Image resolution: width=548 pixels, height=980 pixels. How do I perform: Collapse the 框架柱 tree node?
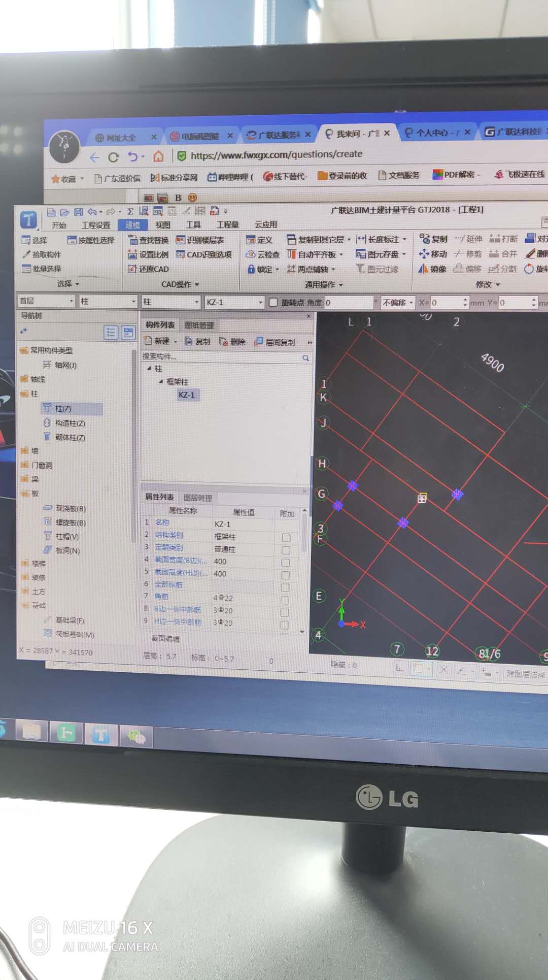click(161, 381)
